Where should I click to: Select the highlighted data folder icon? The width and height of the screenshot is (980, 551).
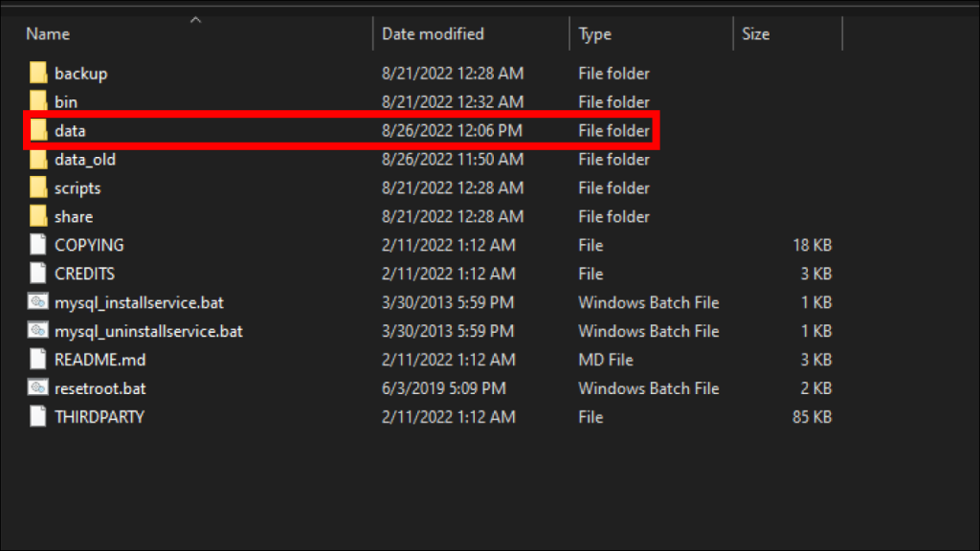(38, 130)
